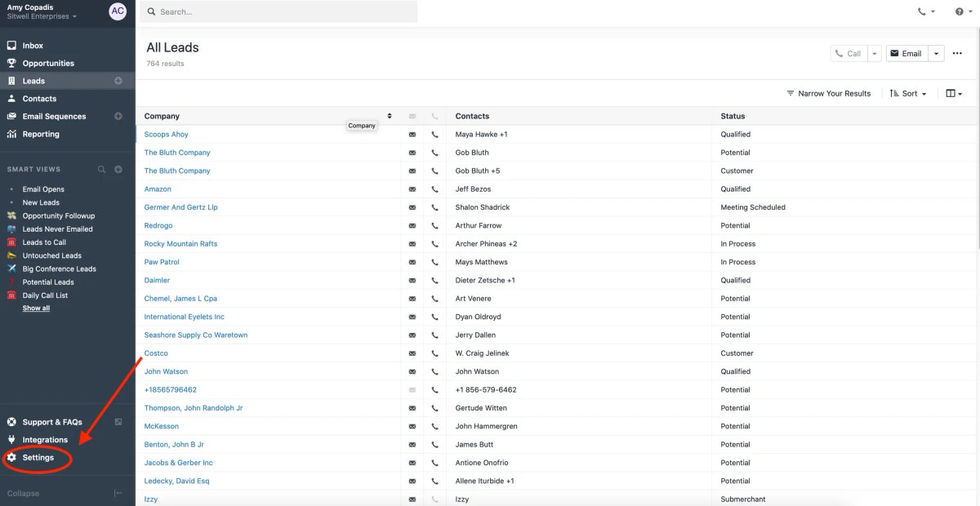The width and height of the screenshot is (980, 506).
Task: Click the phone icon in Redrogo row
Action: coord(434,226)
